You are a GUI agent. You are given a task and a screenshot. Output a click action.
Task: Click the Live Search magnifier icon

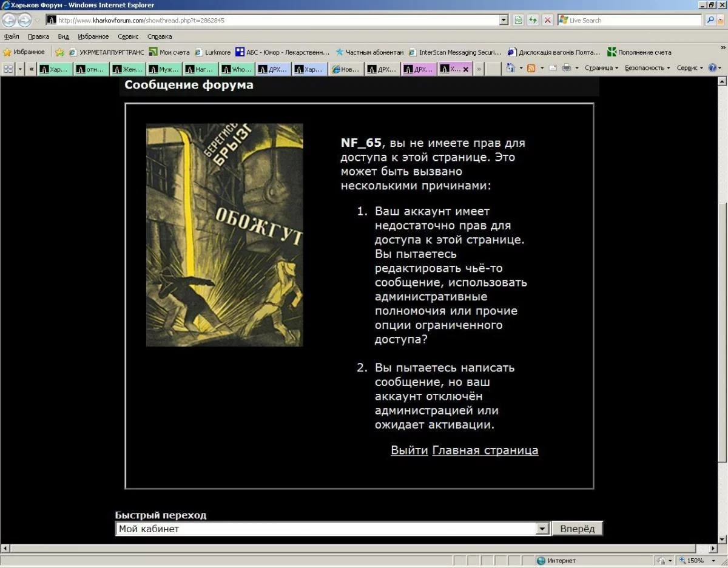(x=710, y=20)
